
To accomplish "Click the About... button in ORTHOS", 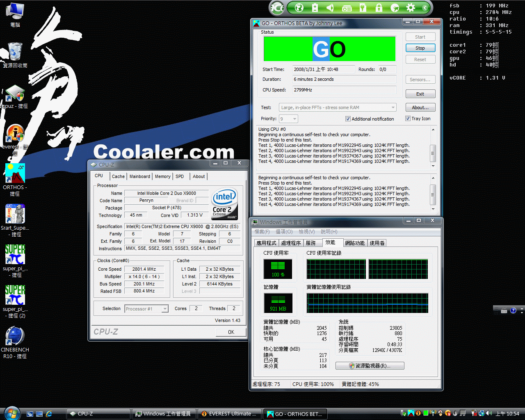I will [x=420, y=107].
